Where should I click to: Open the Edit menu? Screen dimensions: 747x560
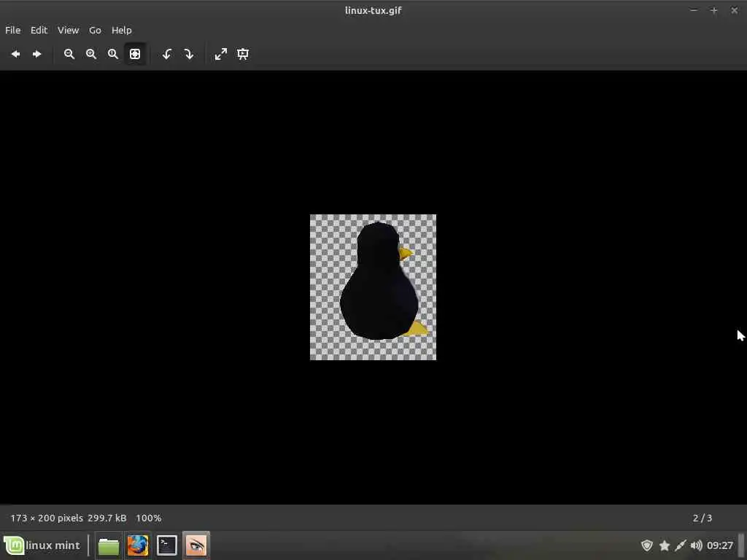[x=39, y=30]
